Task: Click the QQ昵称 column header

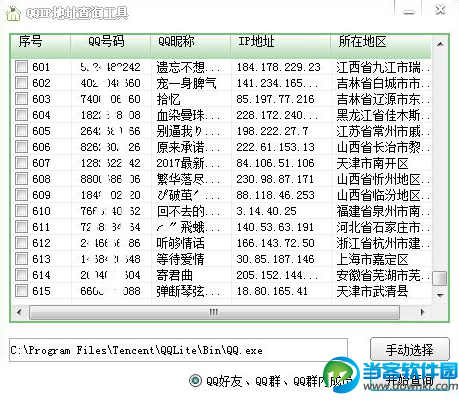Action: [190, 45]
